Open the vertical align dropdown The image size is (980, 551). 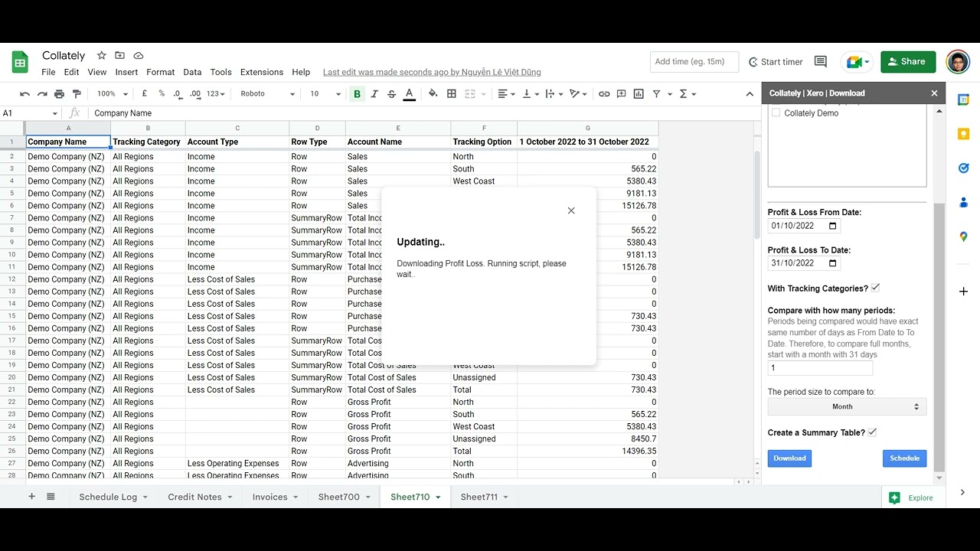(531, 93)
